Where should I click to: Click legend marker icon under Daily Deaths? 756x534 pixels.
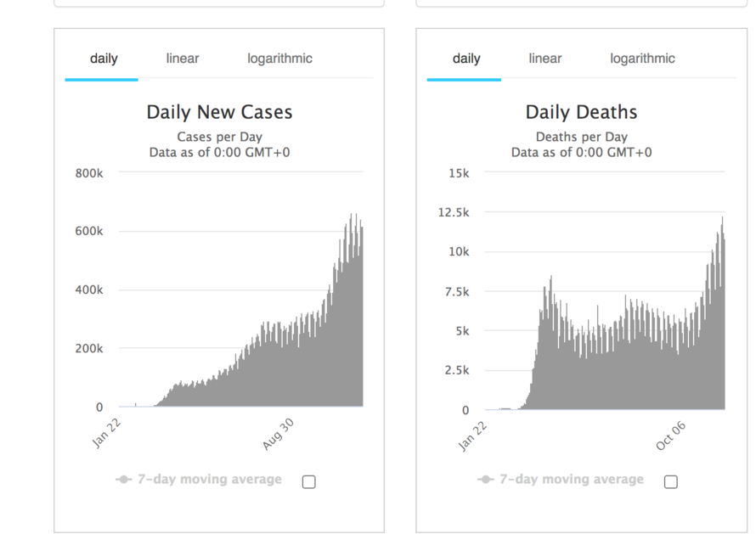(x=486, y=480)
